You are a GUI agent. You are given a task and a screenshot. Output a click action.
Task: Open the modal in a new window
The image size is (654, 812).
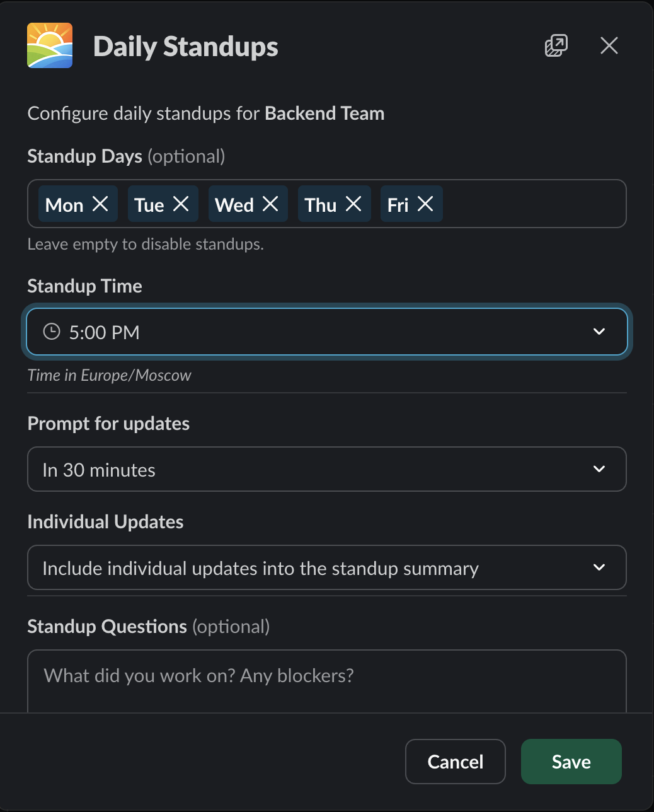tap(556, 45)
